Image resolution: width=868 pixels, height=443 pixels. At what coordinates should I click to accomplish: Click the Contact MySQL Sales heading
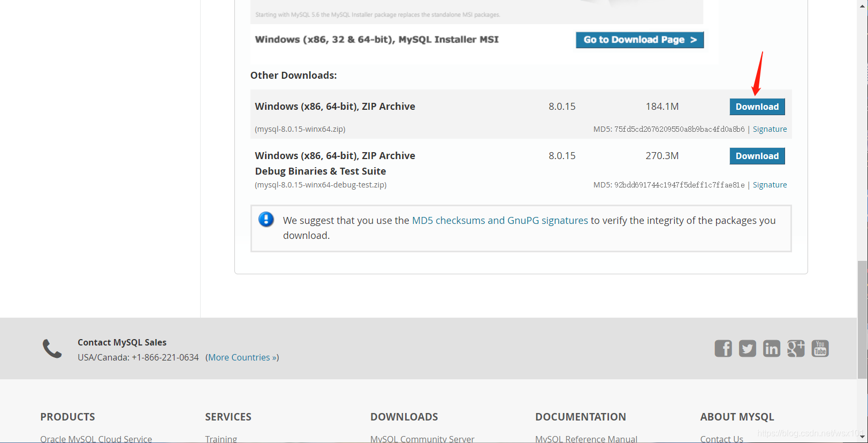tap(122, 342)
